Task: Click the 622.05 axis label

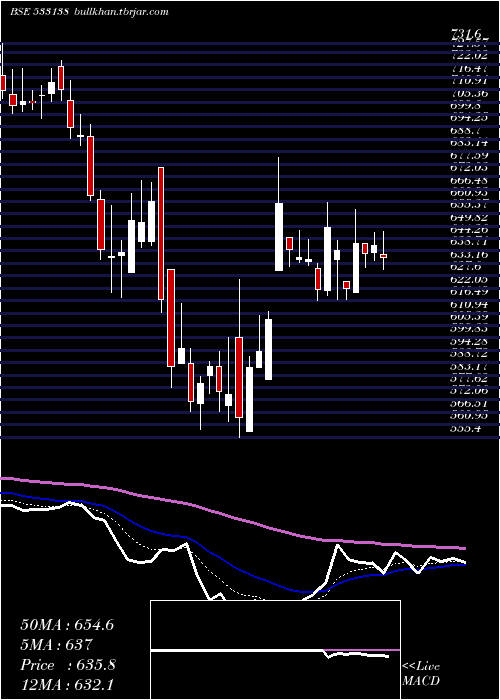Action: [469, 279]
